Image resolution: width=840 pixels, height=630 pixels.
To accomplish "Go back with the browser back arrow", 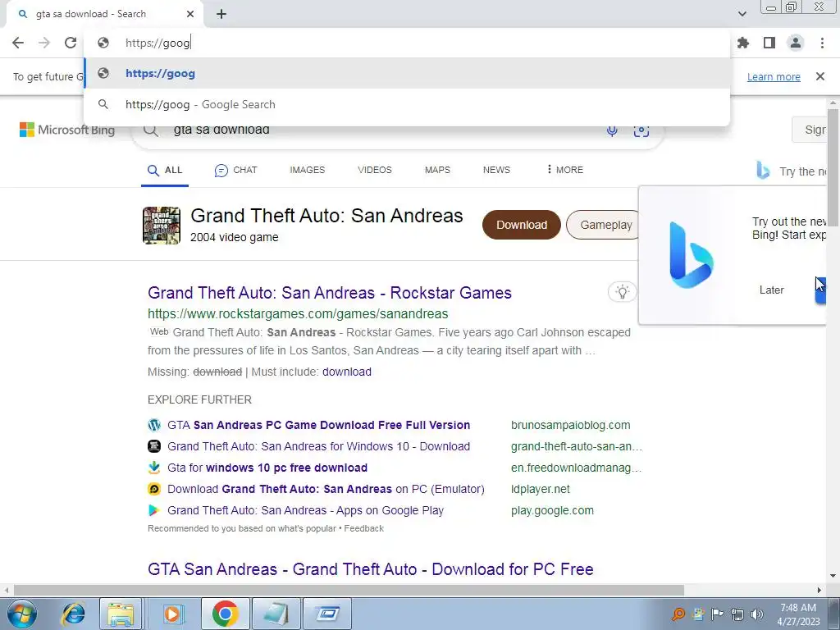I will coord(18,43).
